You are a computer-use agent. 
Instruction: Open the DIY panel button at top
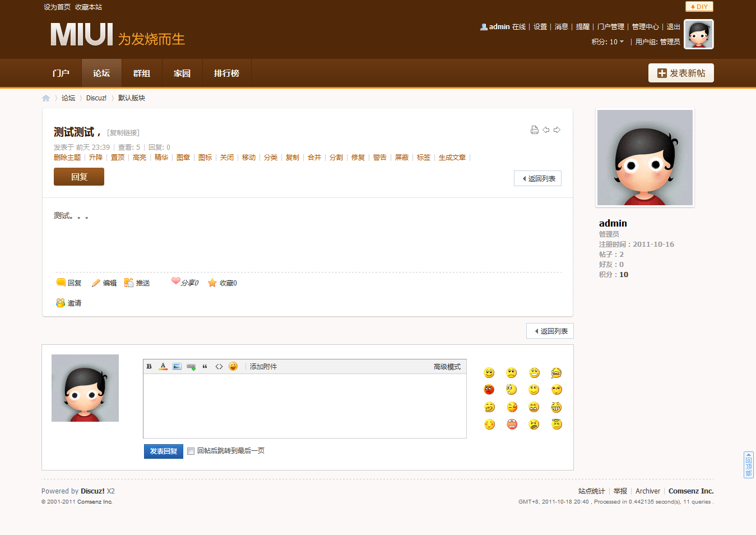tap(699, 7)
